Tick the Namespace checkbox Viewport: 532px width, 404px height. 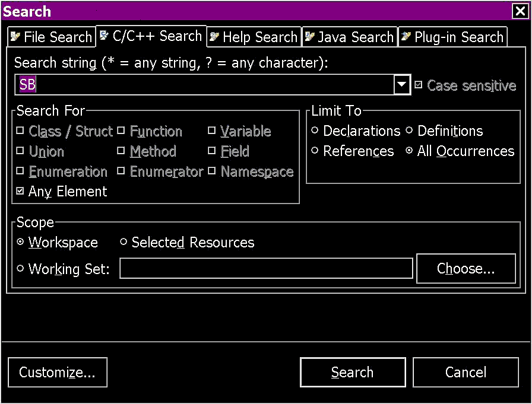coord(212,171)
